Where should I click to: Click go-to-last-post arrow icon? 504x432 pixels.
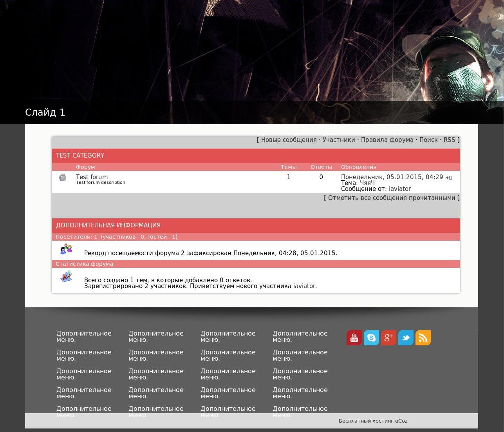pos(449,178)
